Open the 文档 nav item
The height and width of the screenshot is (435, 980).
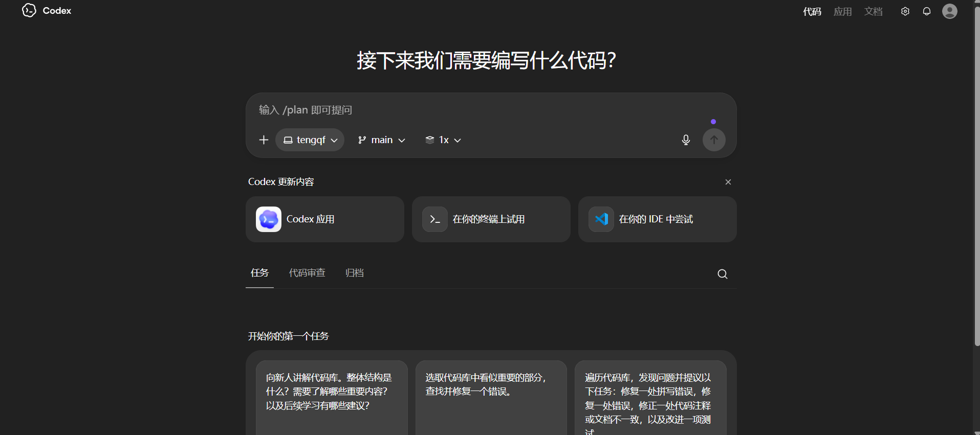pos(874,11)
